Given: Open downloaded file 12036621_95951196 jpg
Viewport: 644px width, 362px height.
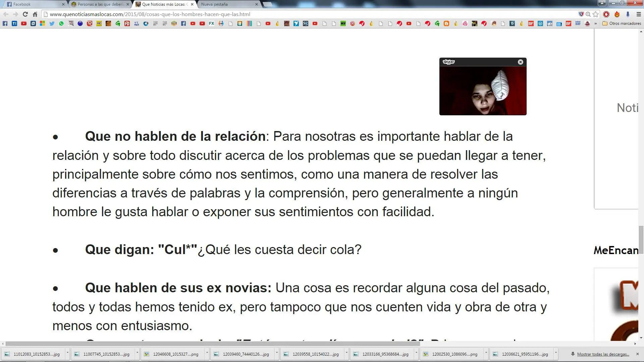Looking at the screenshot, I should click(522, 354).
